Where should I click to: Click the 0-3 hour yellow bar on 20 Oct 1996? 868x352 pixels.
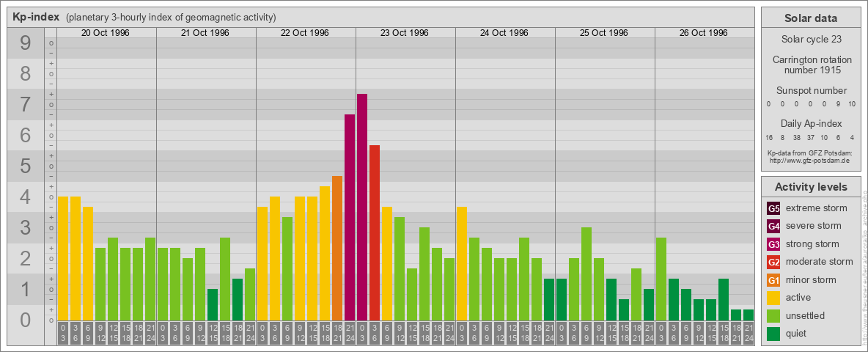[63, 258]
